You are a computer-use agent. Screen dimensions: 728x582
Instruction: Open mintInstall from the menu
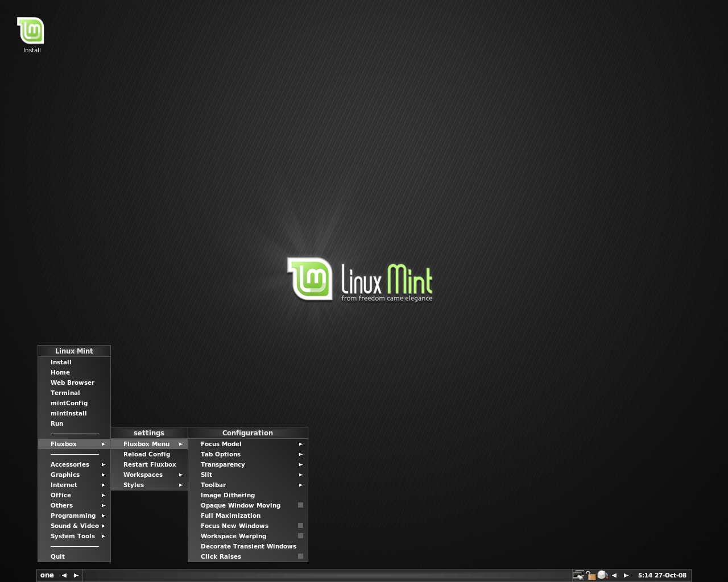(x=74, y=413)
